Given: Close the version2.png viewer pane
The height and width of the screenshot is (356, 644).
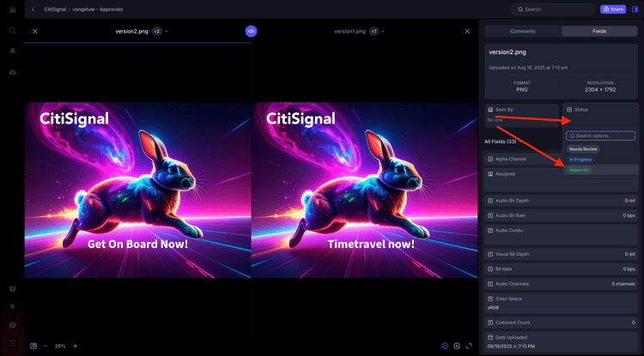Looking at the screenshot, I should (x=35, y=31).
